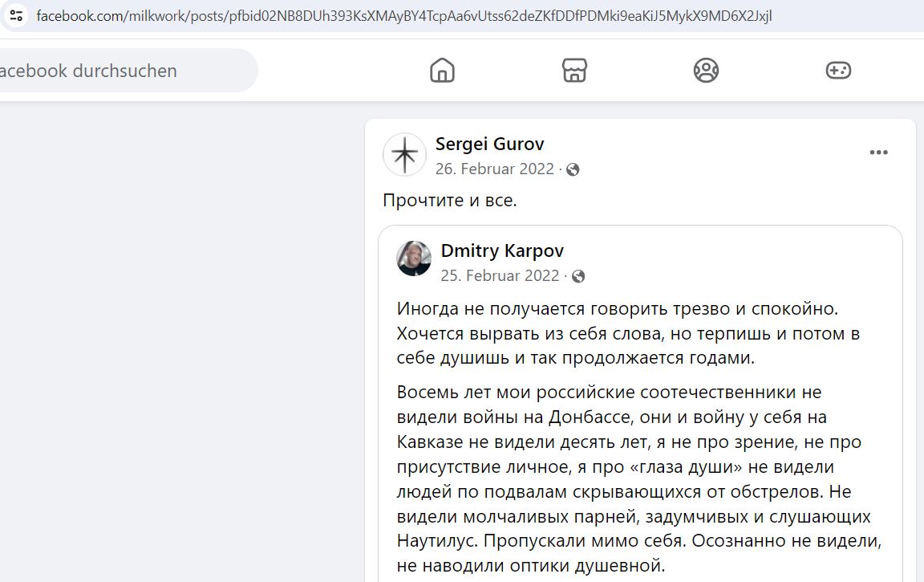The image size is (924, 582).
Task: Click the caption 'Прочтите и все.'
Action: [x=450, y=201]
